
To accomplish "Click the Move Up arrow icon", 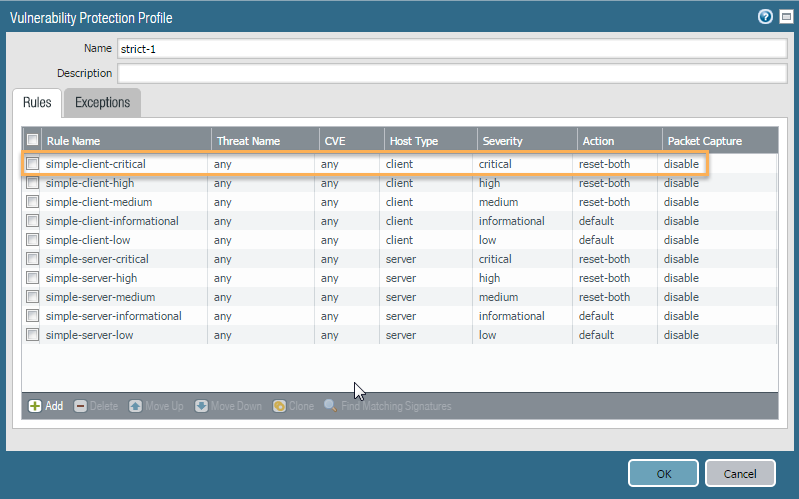I will (x=135, y=406).
